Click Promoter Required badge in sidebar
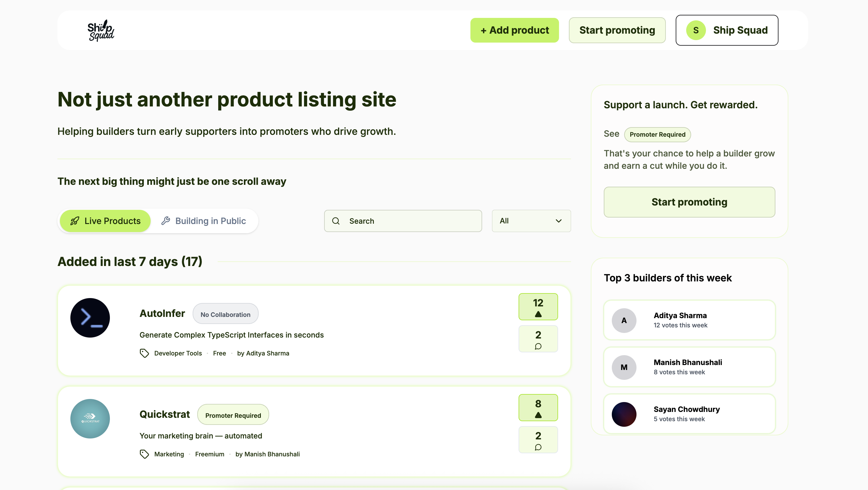This screenshot has height=490, width=868. [657, 134]
